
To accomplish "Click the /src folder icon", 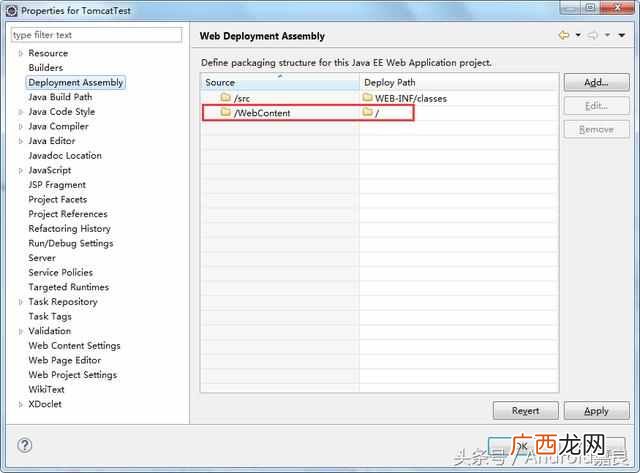I will pyautogui.click(x=225, y=97).
